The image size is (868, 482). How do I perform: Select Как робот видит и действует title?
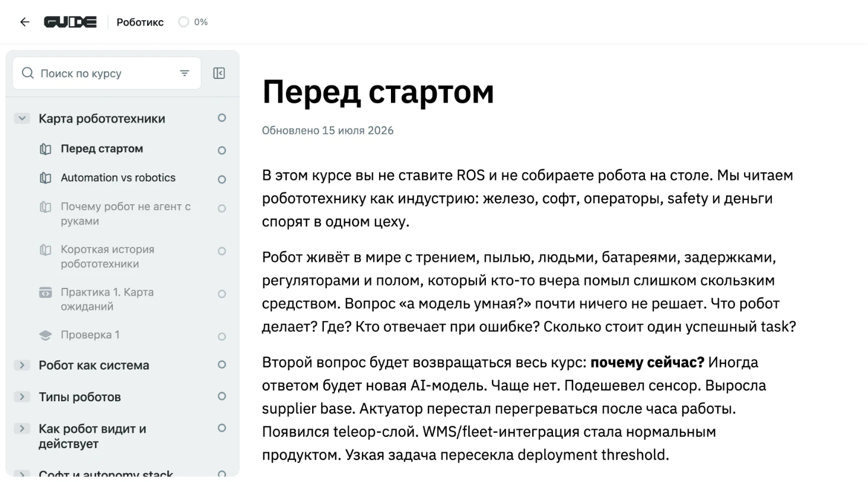coord(92,436)
